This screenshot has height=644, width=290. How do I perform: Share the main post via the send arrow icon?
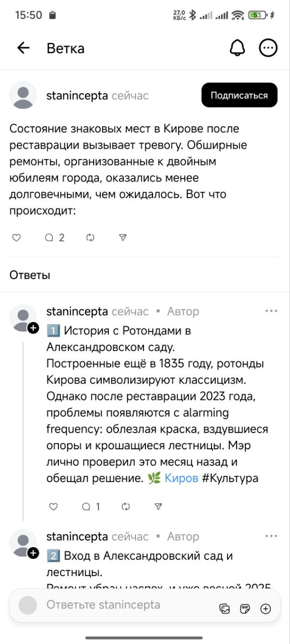pos(121,237)
